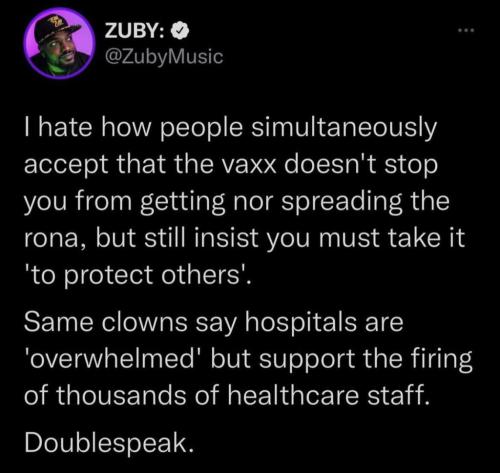Click the verified checkmark badge
This screenshot has width=500, height=473.
click(x=180, y=32)
